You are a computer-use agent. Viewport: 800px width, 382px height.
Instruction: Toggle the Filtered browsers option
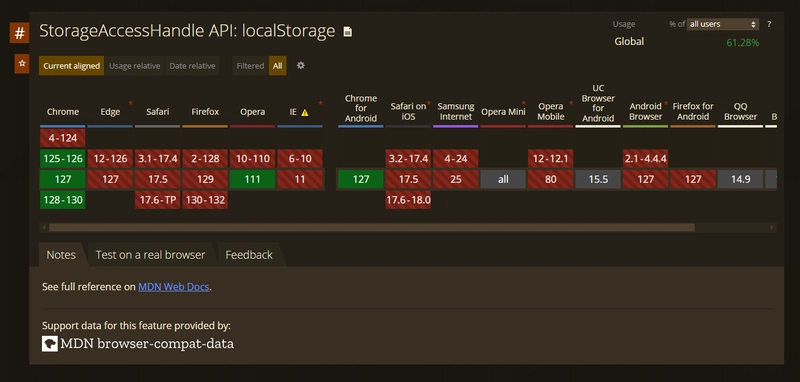click(x=250, y=66)
